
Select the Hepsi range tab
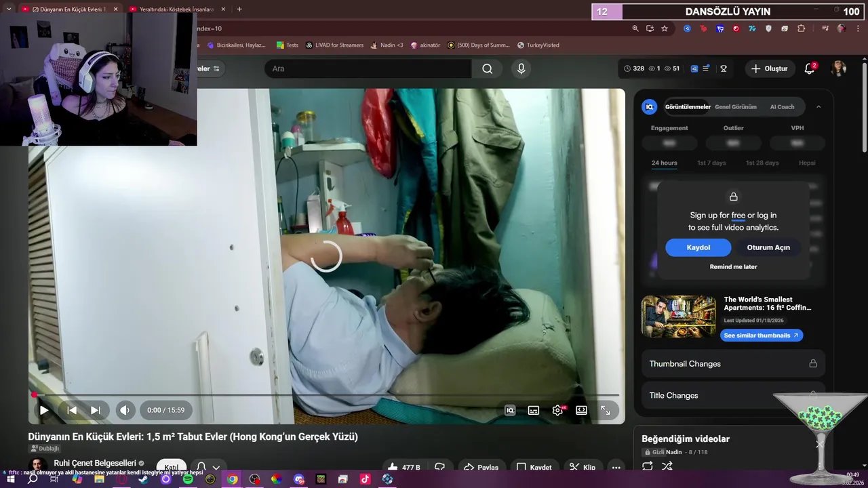coord(807,163)
